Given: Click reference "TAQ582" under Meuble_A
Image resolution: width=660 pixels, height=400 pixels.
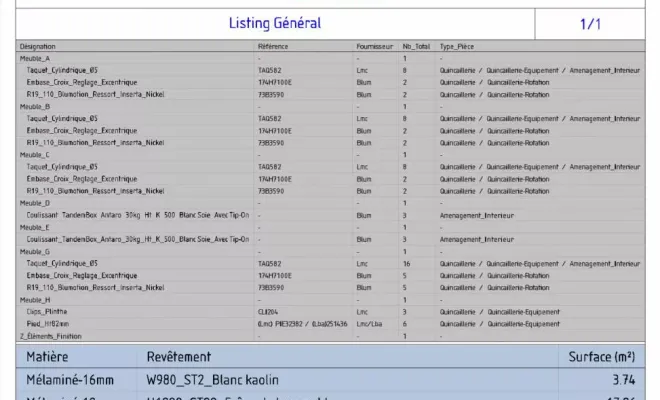Looking at the screenshot, I should click(269, 70).
